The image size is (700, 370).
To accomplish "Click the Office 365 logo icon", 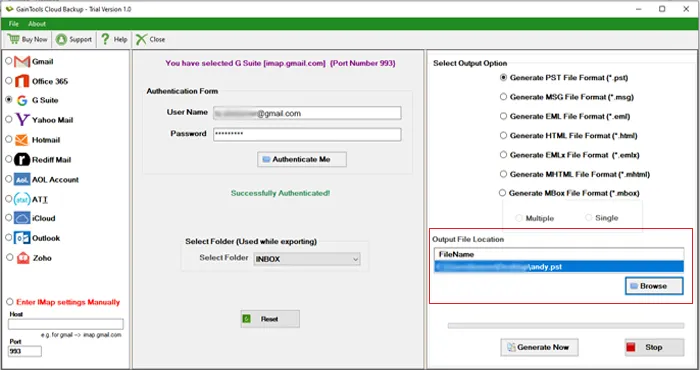I will click(x=22, y=81).
